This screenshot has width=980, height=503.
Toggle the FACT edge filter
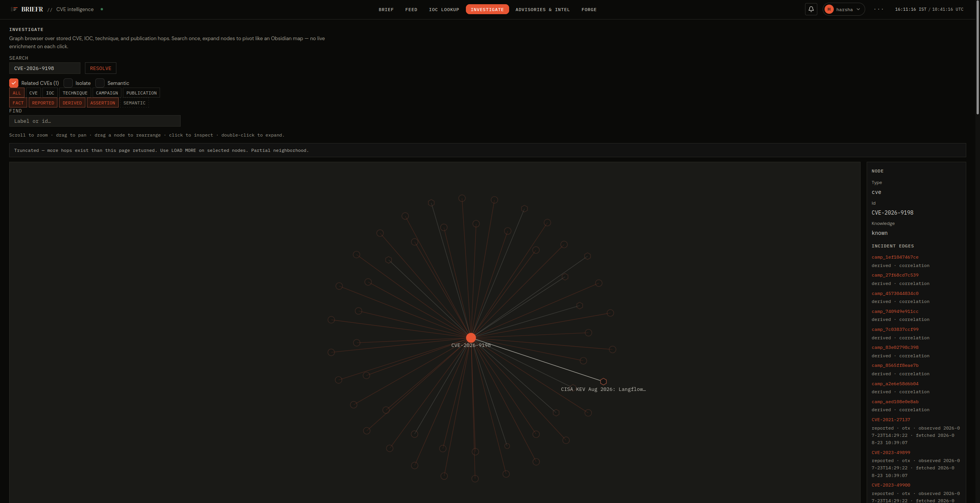[x=18, y=103]
